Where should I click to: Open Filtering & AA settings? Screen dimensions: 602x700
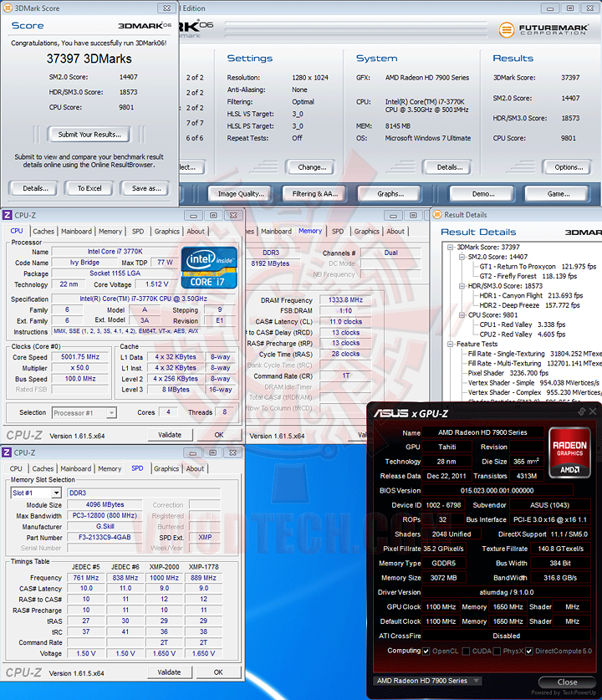coord(314,194)
